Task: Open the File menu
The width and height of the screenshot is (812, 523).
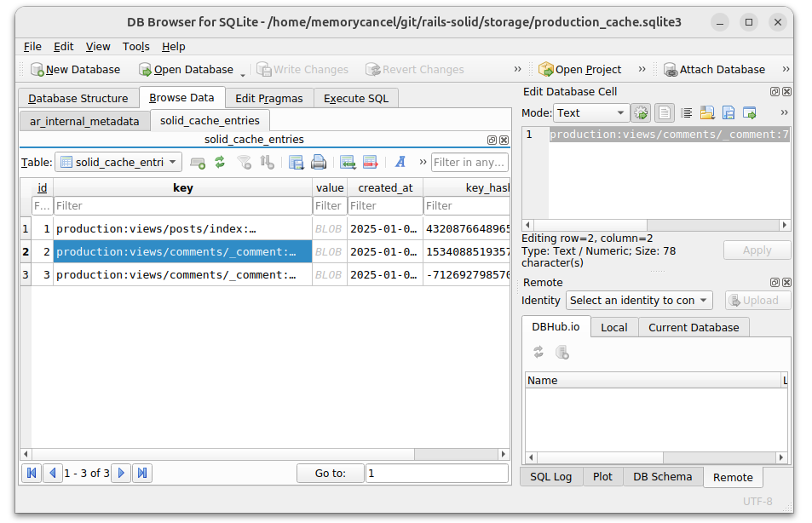Action: click(32, 47)
